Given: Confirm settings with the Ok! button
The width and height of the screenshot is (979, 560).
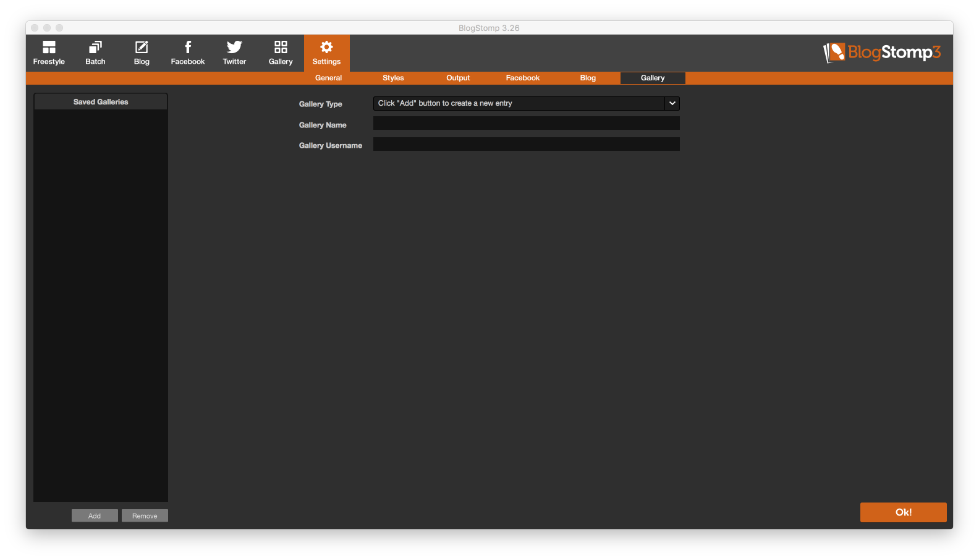Looking at the screenshot, I should 903,512.
